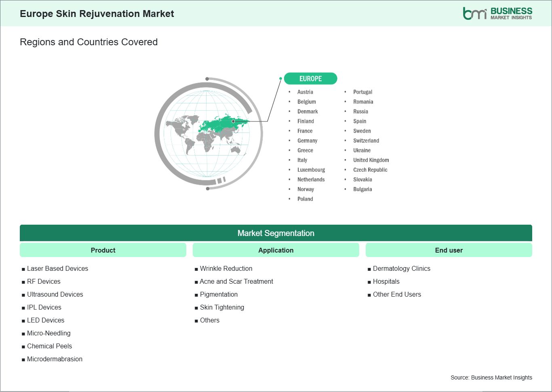Click Sweden in the country list
This screenshot has width=552, height=392.
point(362,131)
